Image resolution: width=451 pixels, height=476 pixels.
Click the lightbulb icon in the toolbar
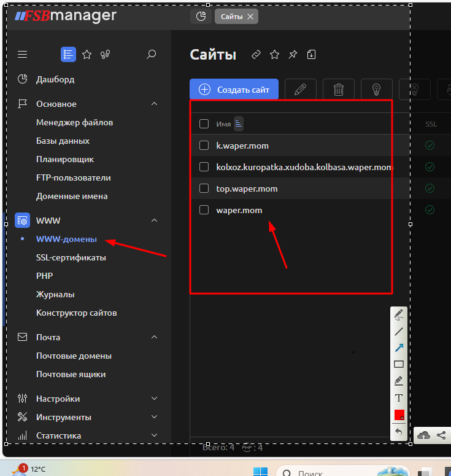point(376,90)
